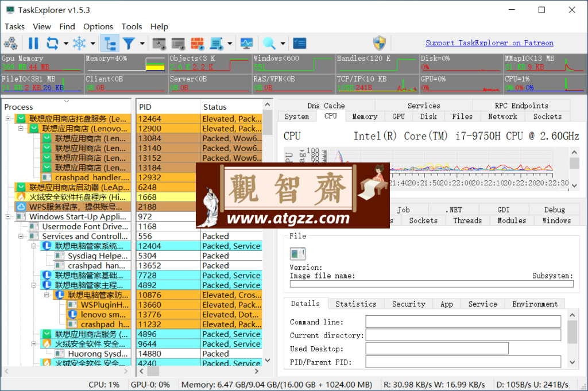588x391 pixels.
Task: Open the Tasks menu
Action: click(x=14, y=26)
